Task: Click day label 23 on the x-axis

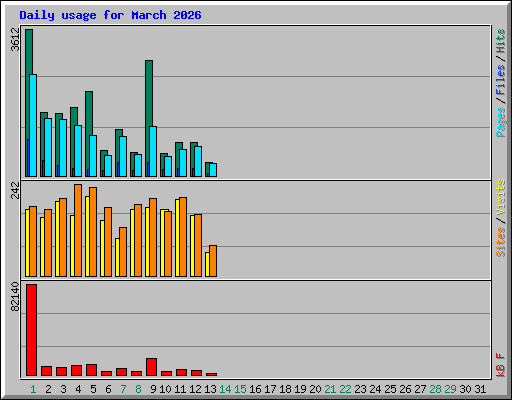Action: point(360,389)
